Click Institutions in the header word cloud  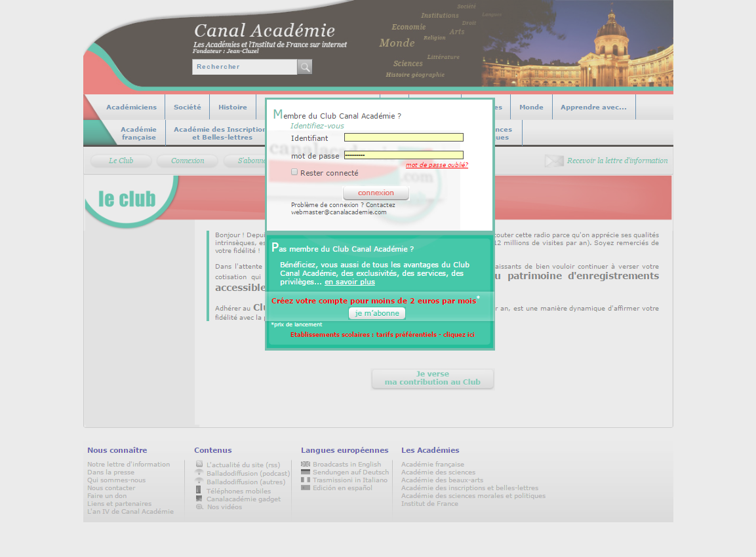pos(440,16)
